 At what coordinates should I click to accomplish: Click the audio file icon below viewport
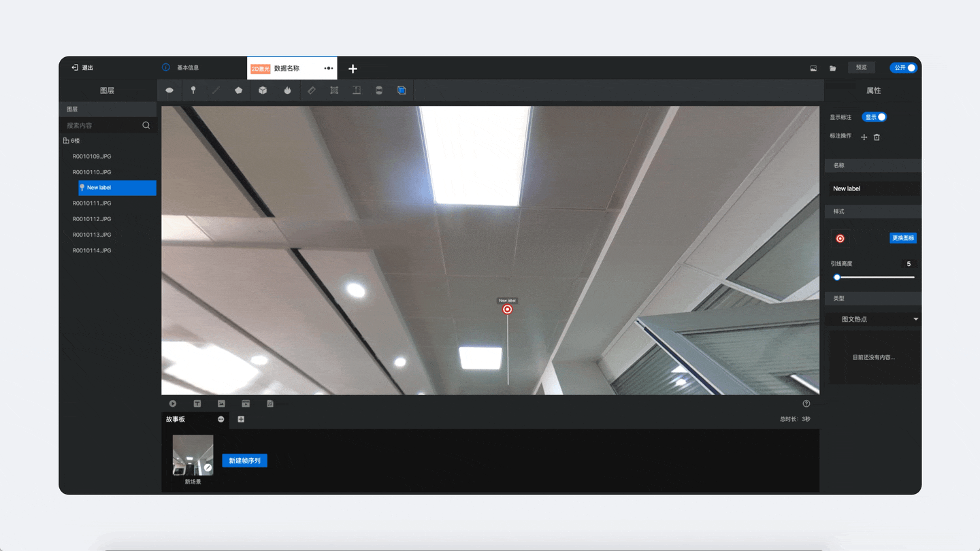click(270, 403)
